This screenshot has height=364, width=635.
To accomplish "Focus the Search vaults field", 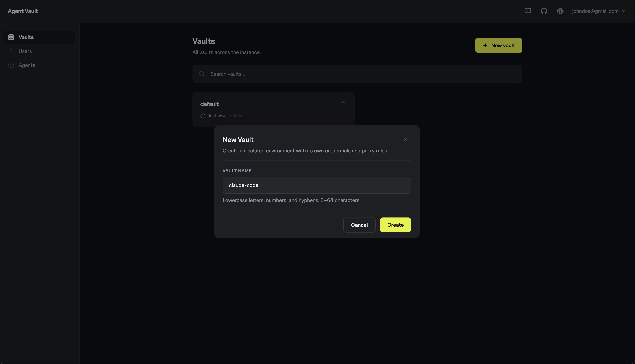I will tap(357, 74).
